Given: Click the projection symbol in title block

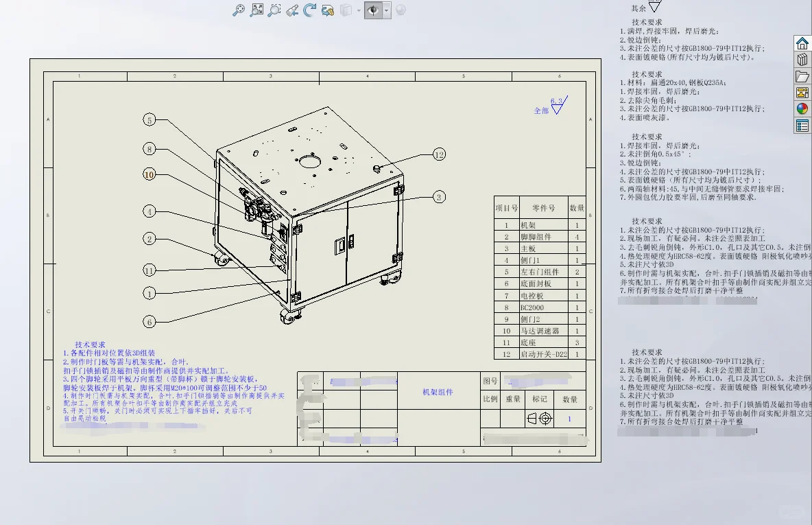Looking at the screenshot, I should tap(539, 418).
